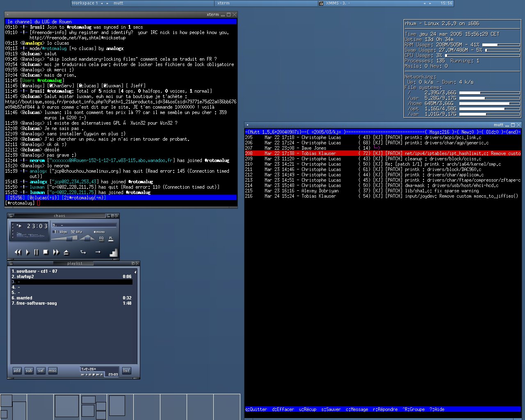Go to next workspace arrow beside Workspace 1
This screenshot has height=420, width=525.
pos(107,3)
